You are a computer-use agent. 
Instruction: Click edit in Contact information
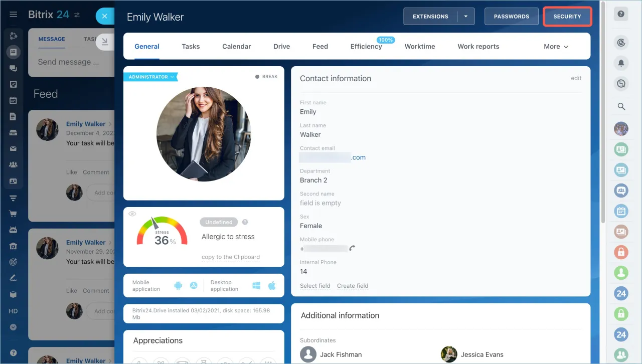click(x=576, y=78)
